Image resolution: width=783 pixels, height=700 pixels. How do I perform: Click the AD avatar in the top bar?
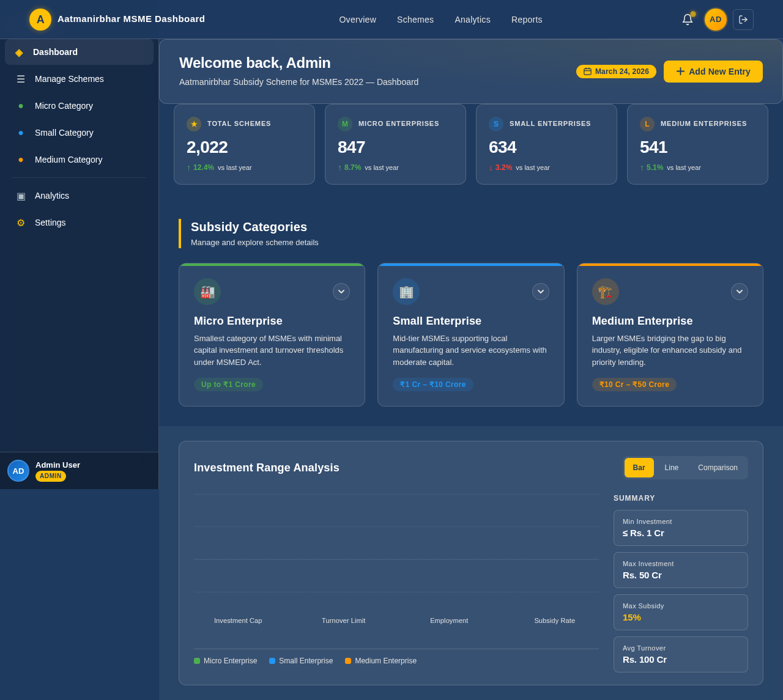714,19
